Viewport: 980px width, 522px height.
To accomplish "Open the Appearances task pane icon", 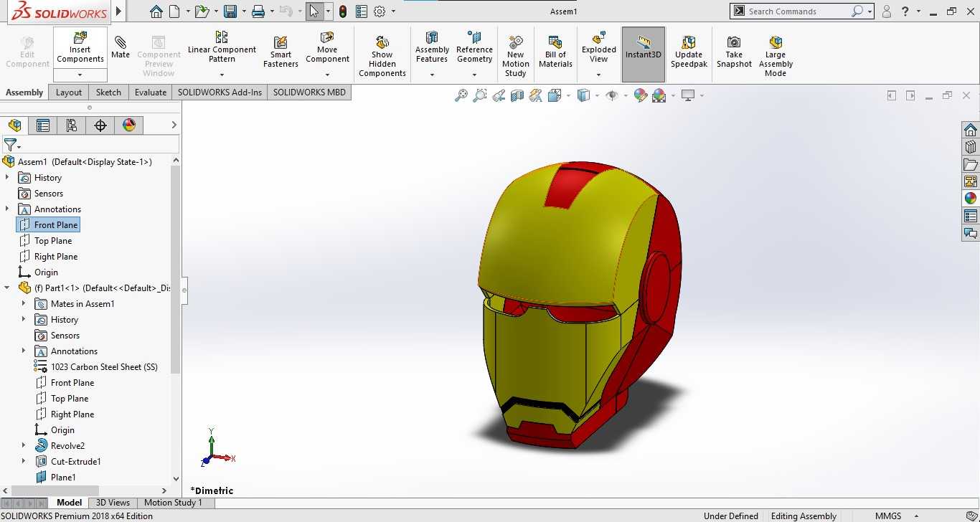I will (971, 199).
